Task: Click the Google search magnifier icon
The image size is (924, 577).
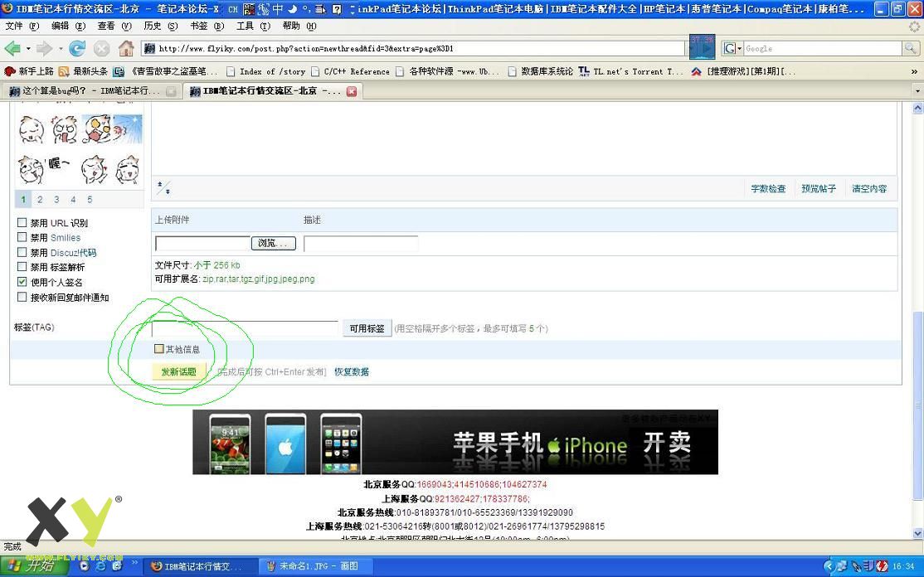Action: tap(911, 48)
